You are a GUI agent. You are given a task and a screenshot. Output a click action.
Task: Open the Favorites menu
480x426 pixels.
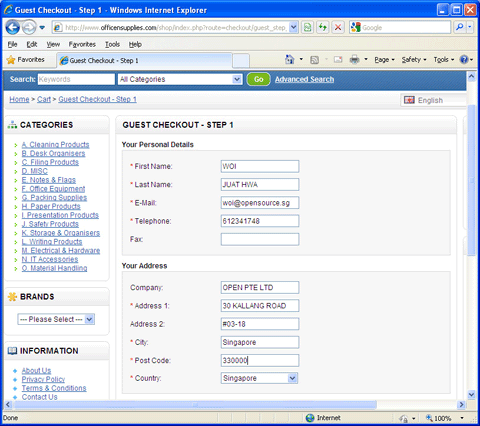[x=82, y=44]
